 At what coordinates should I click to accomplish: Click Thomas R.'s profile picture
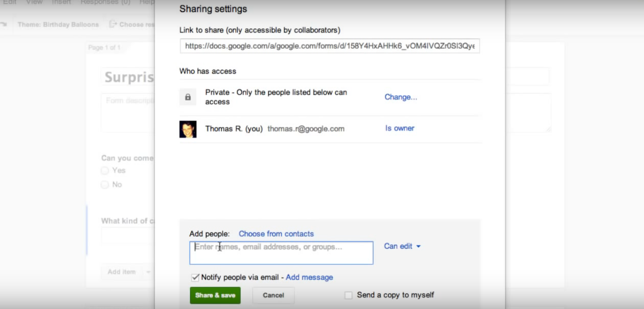tap(188, 129)
